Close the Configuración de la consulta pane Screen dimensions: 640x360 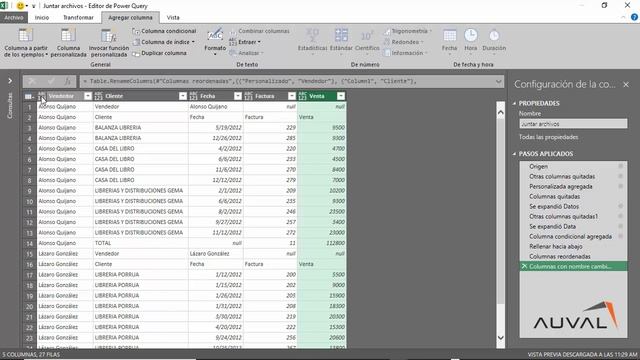(x=626, y=84)
